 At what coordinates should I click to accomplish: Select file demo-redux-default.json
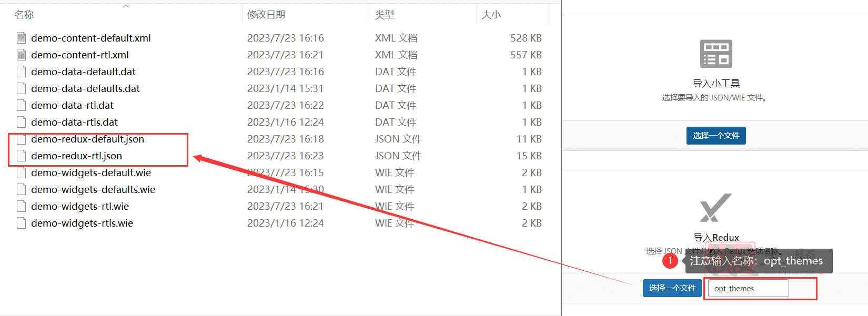coord(87,139)
